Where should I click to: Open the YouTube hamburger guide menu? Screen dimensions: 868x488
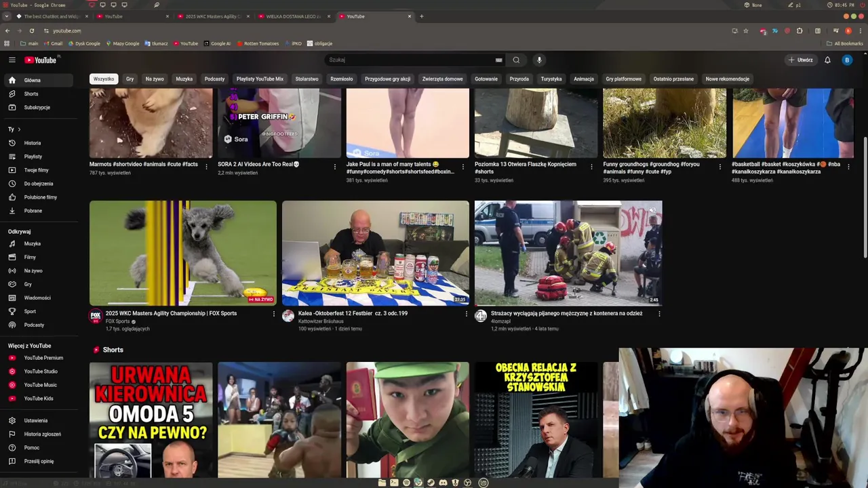[x=12, y=60]
